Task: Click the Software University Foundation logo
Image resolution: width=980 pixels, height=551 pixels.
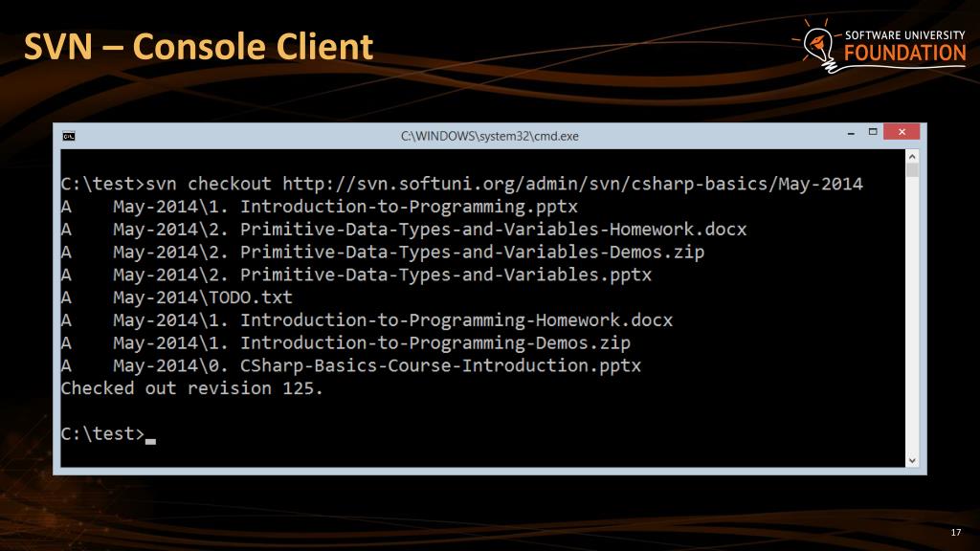Action: 879,46
